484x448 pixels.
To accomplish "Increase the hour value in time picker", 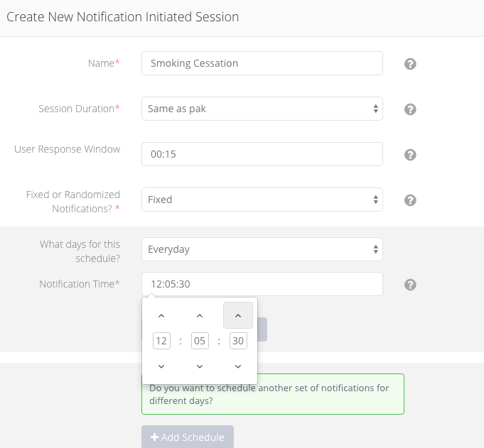I will 161,315.
